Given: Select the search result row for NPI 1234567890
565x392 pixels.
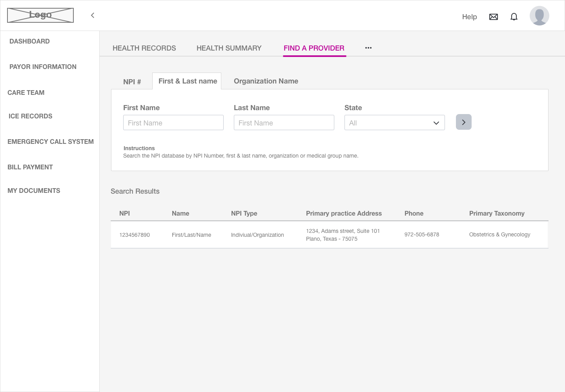Looking at the screenshot, I should pyautogui.click(x=275, y=234).
